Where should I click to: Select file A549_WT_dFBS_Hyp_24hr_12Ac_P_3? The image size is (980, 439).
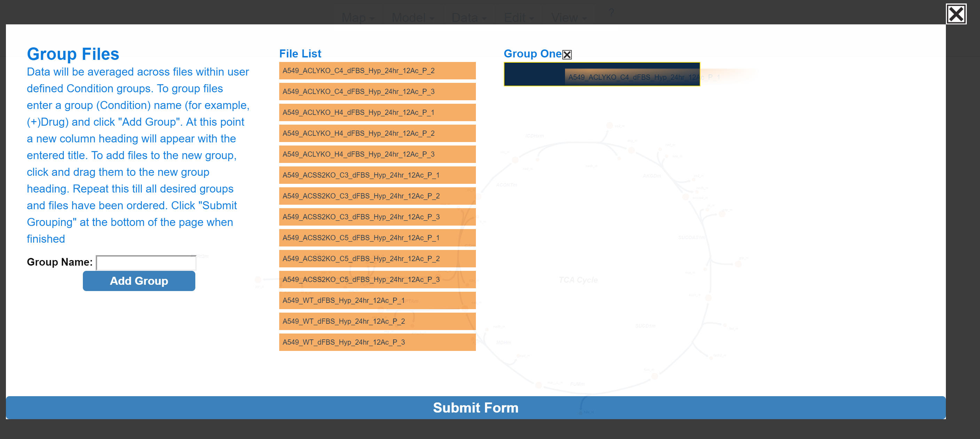[377, 343]
